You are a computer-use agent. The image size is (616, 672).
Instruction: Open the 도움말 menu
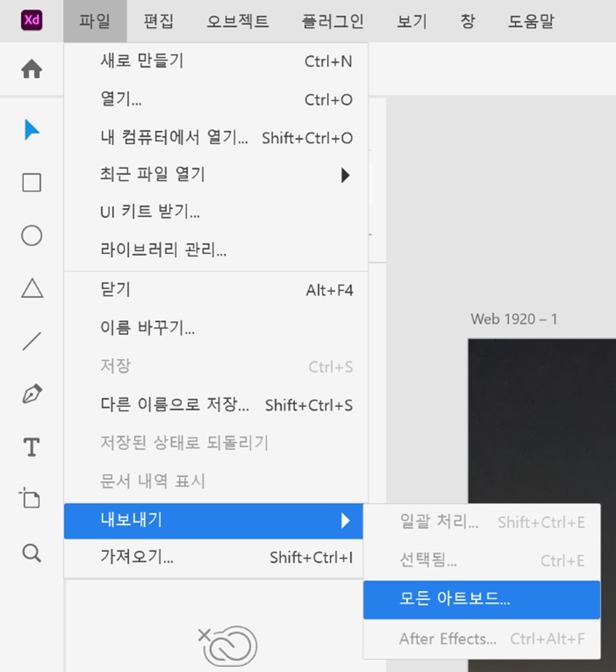(x=531, y=21)
